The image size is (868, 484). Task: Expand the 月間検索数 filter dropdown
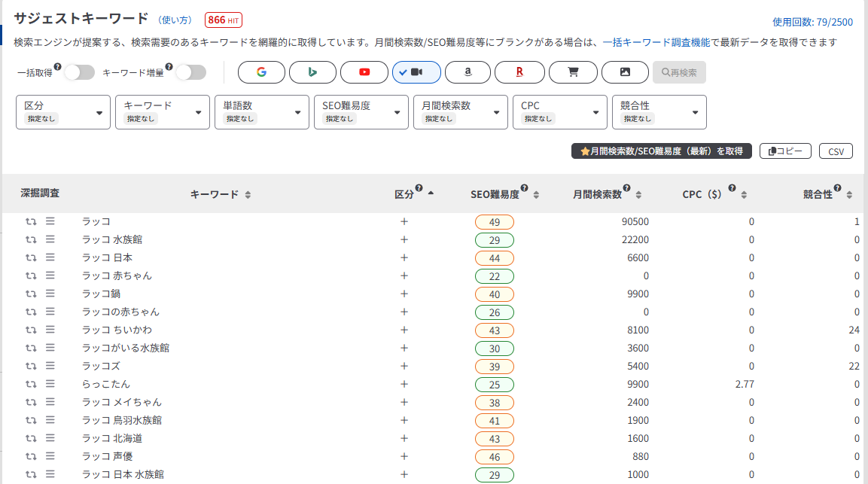(460, 111)
